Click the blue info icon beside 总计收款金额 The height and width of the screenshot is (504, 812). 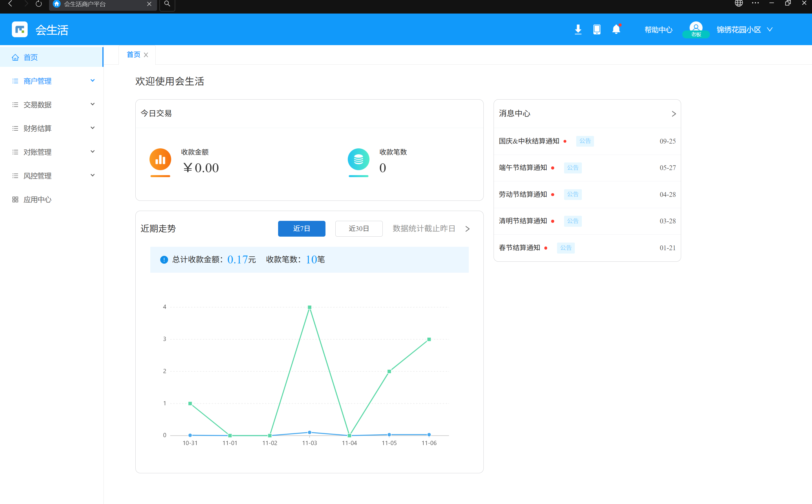click(x=164, y=260)
